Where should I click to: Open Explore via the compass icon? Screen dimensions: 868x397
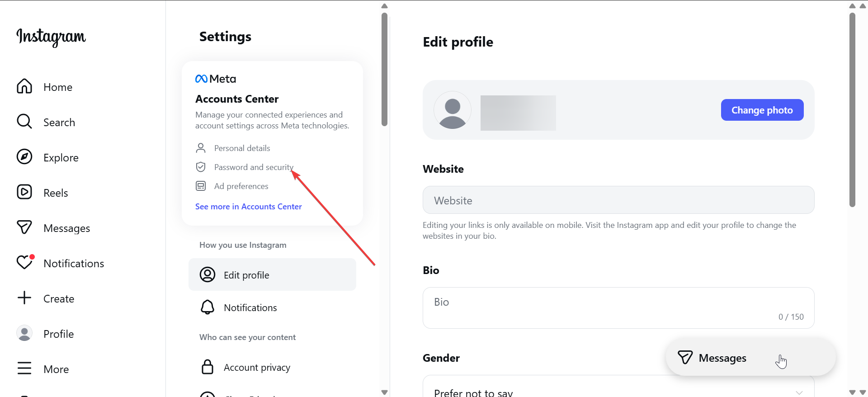click(x=24, y=157)
